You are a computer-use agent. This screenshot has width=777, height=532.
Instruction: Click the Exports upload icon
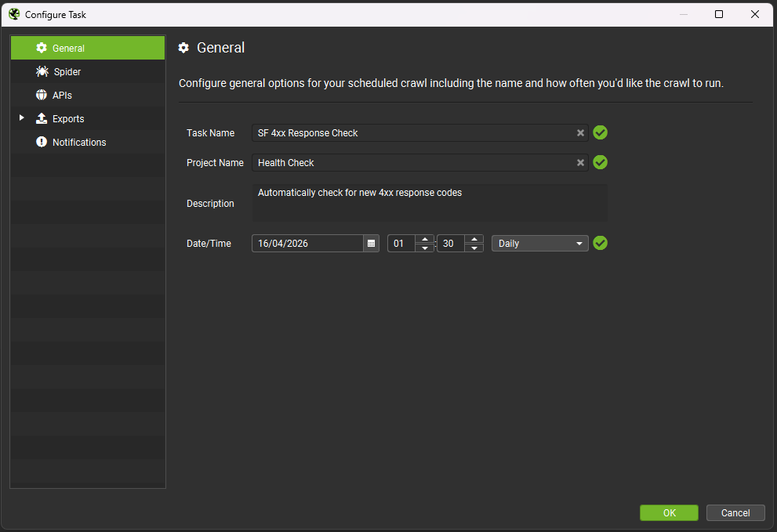[x=42, y=118]
